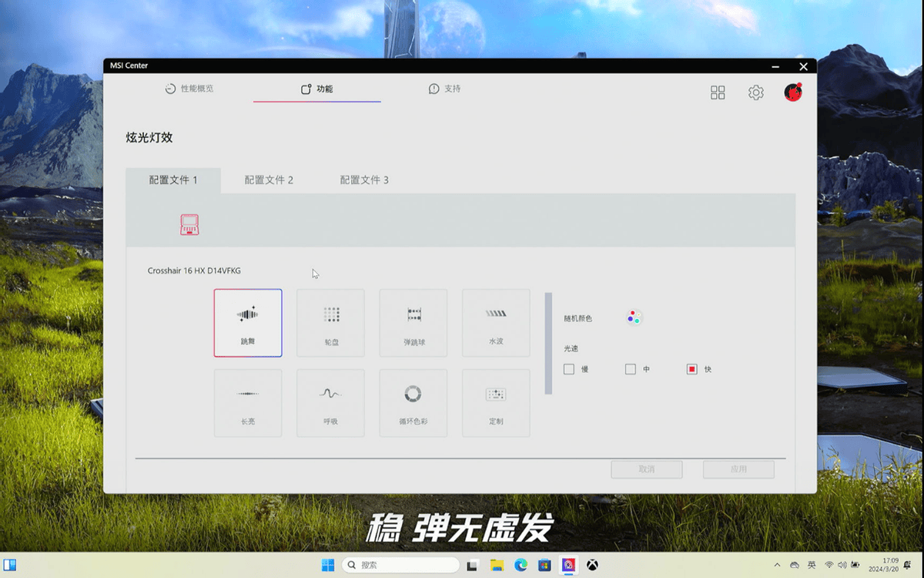924x578 pixels.
Task: Open File Explorer from taskbar
Action: [497, 565]
